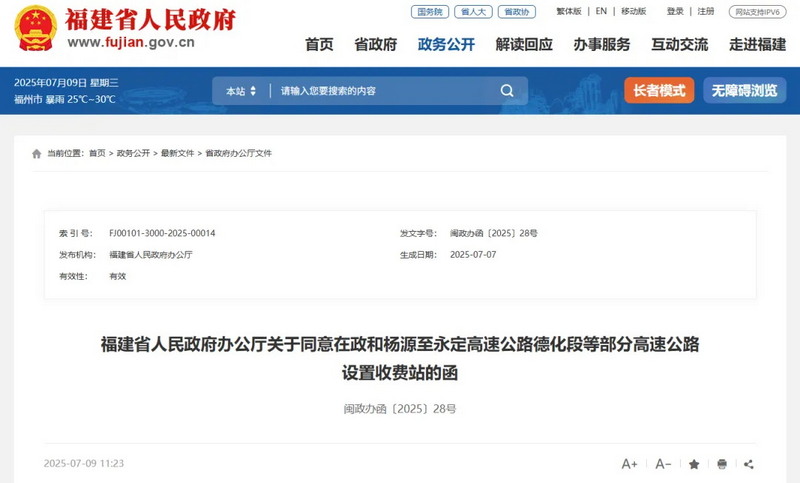The image size is (800, 483).
Task: Select document number 闽政办函〔2025〕28号 in info box
Action: (493, 234)
